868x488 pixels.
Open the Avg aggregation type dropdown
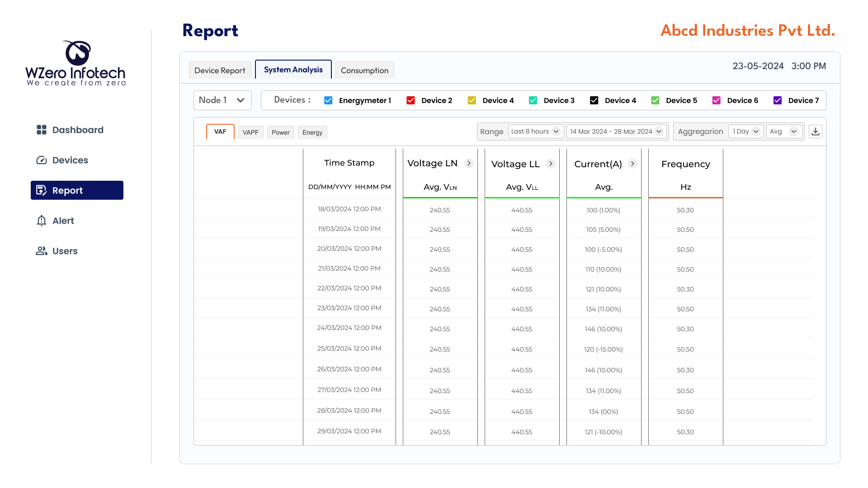pos(784,131)
